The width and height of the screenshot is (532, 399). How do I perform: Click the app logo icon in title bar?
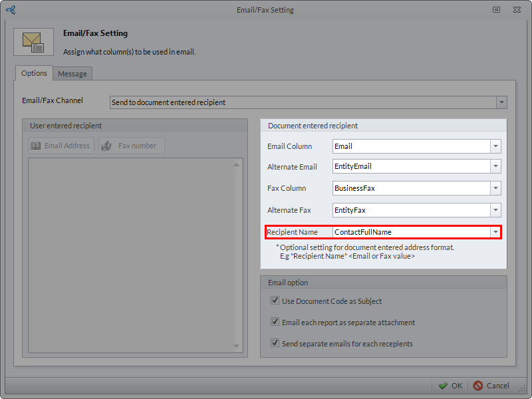10,10
